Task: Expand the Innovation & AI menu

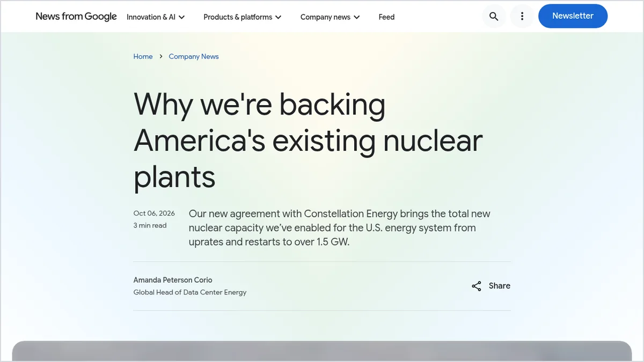Action: tap(156, 17)
